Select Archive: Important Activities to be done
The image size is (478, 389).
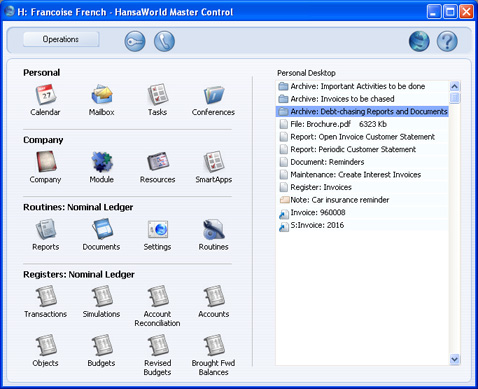(363, 86)
